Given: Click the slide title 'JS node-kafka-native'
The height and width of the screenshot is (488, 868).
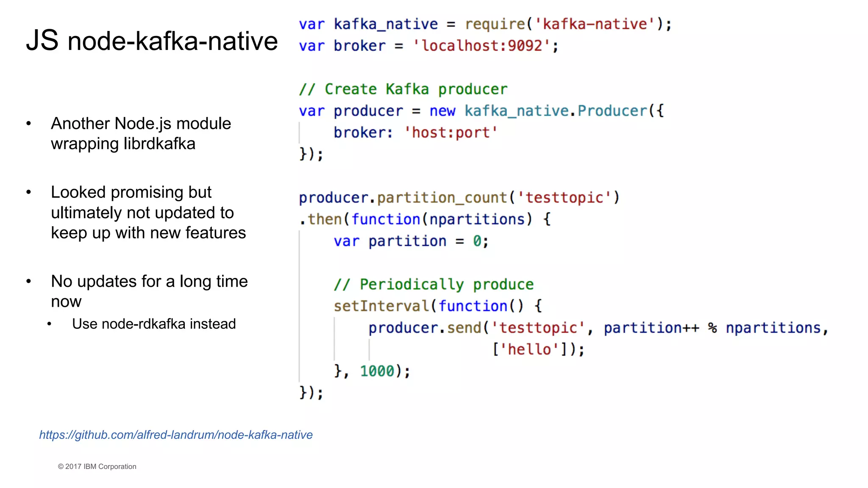Looking at the screenshot, I should pos(152,41).
